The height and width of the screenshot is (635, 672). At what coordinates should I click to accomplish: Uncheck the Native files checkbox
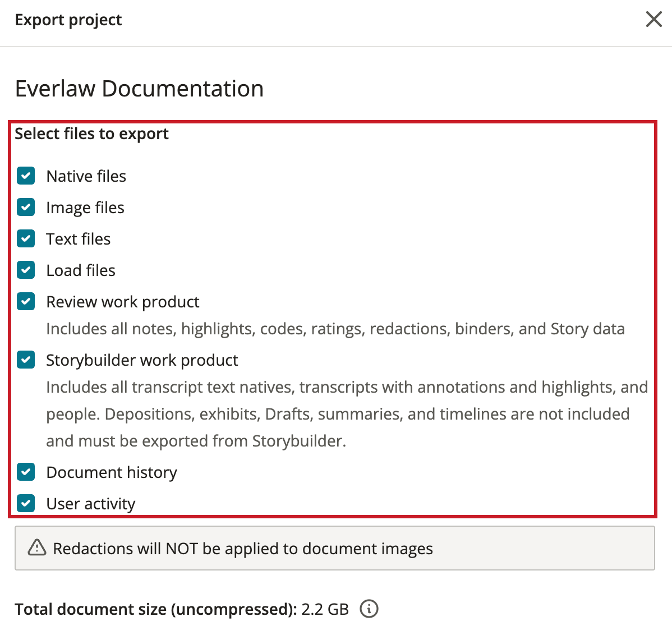point(26,176)
